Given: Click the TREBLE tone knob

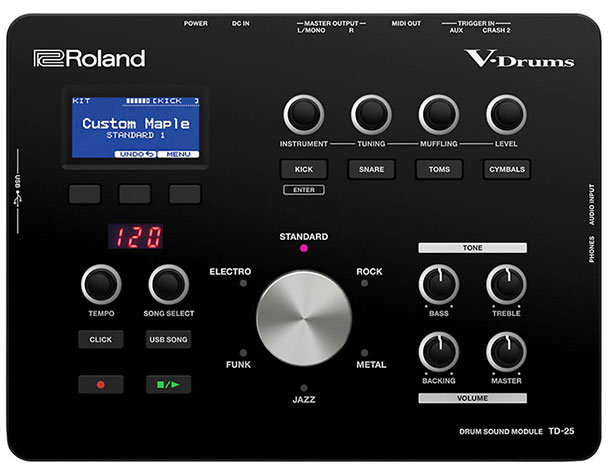Looking at the screenshot, I should (x=506, y=285).
